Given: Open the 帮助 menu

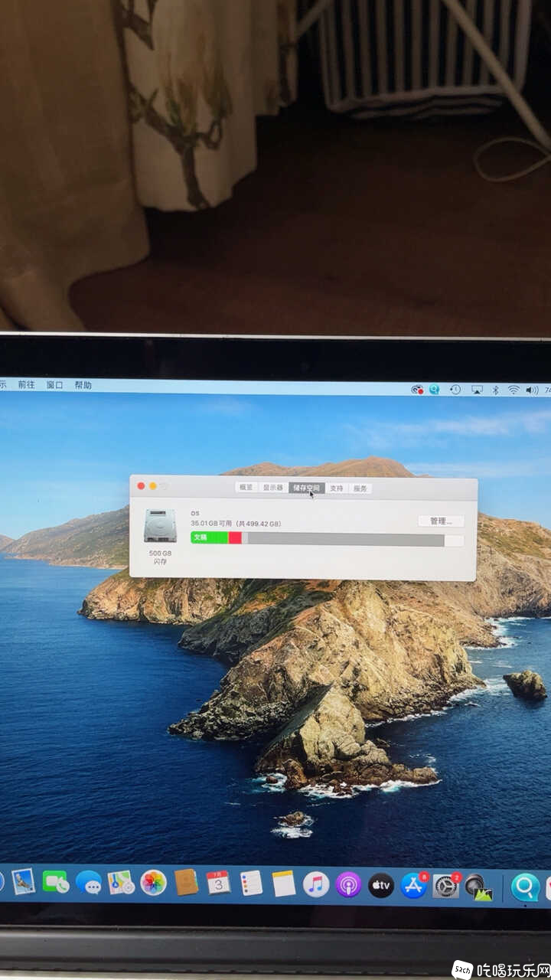Looking at the screenshot, I should tap(83, 385).
